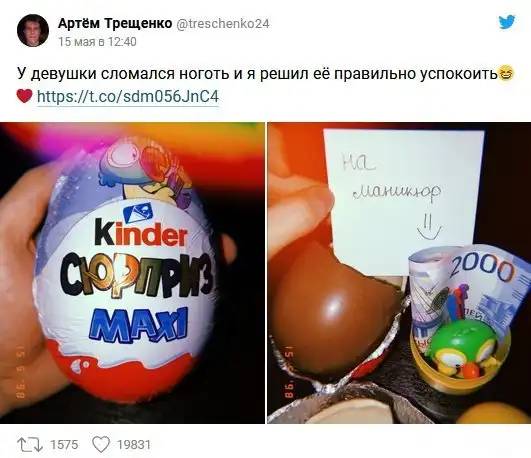Click the Twitter bird logo
This screenshot has width=531, height=458.
point(507,22)
